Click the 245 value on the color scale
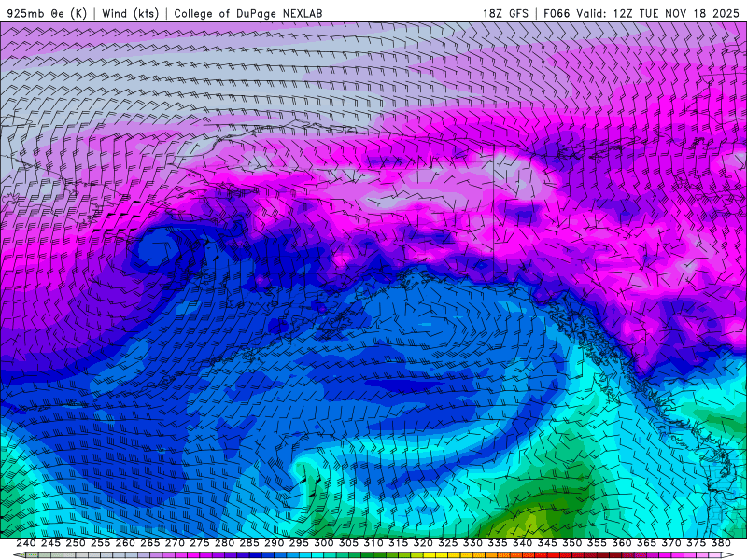Screen dimensions: 747x560 pyautogui.click(x=50, y=543)
